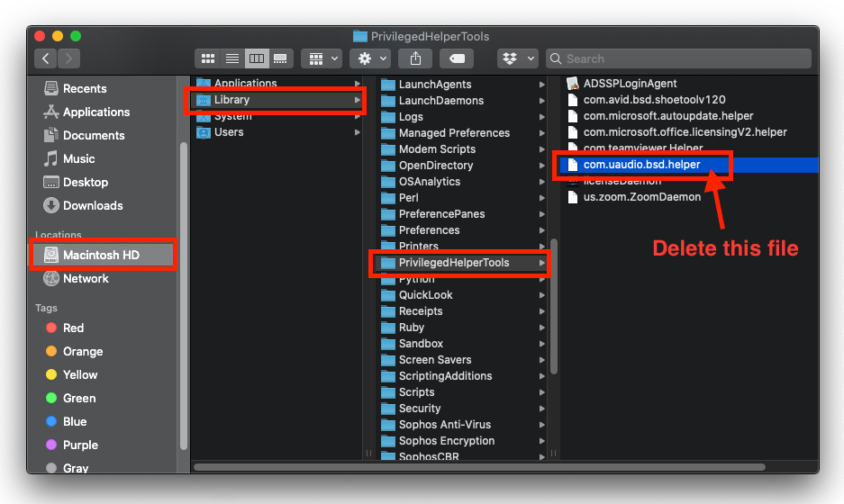The height and width of the screenshot is (504, 844).
Task: Switch to gallery view in toolbar
Action: click(x=280, y=58)
